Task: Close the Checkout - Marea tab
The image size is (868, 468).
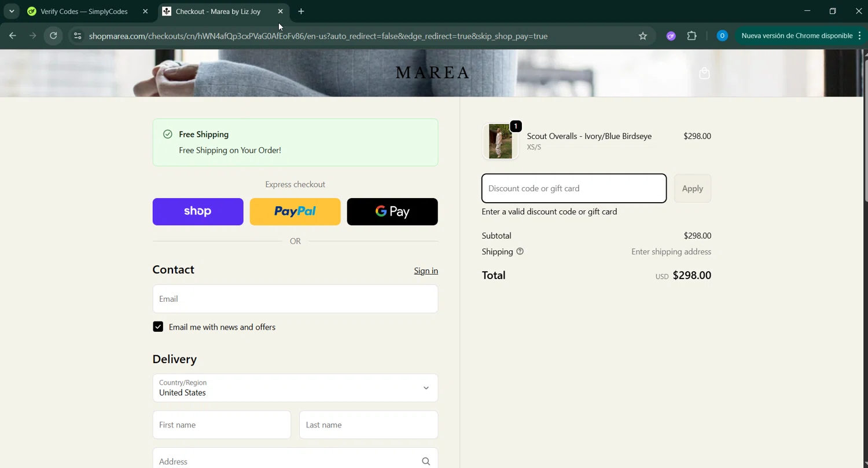Action: 281,12
